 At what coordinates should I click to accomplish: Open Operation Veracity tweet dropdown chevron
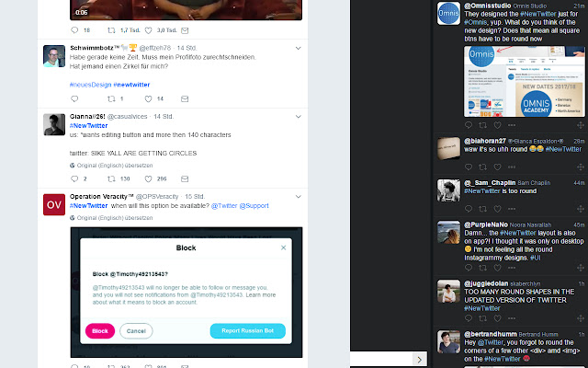pyautogui.click(x=298, y=196)
